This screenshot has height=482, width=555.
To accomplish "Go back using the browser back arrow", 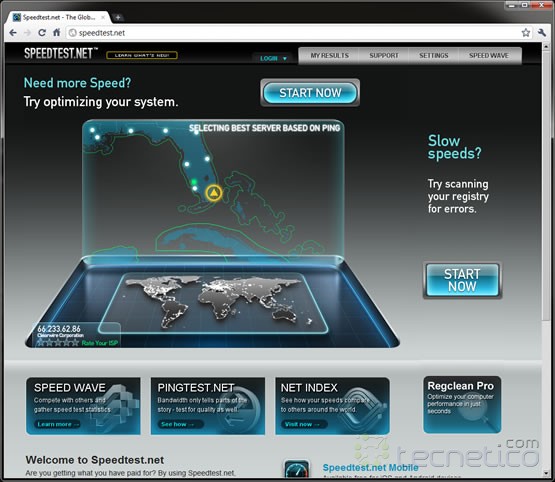I will click(x=13, y=33).
